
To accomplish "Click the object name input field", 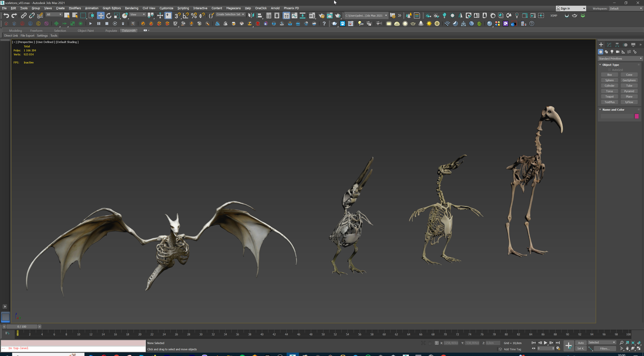I will 617,116.
